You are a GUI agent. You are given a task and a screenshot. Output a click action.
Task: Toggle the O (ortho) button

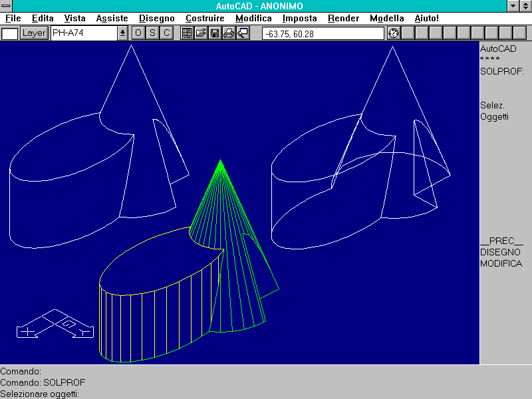[138, 33]
